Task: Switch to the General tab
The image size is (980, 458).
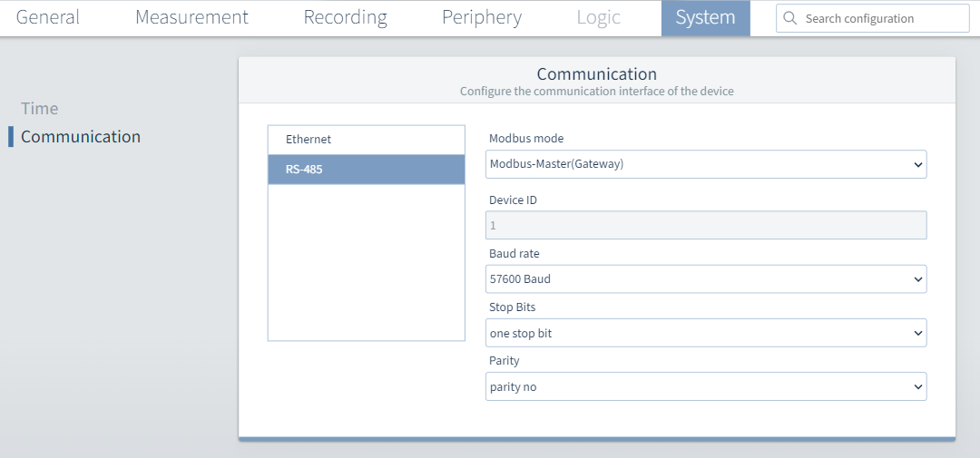Action: click(x=47, y=17)
